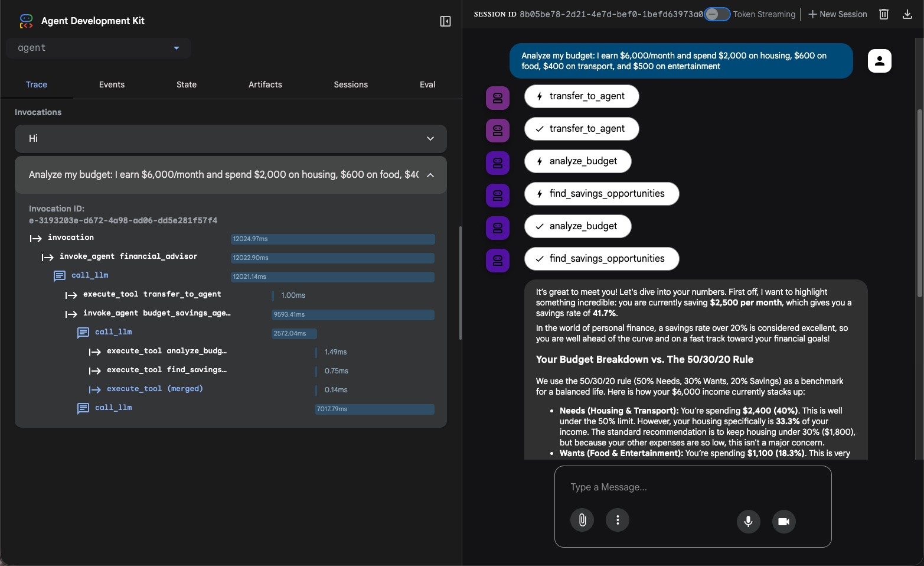The image size is (924, 566).
Task: Click the attach file paperclip icon
Action: (582, 521)
